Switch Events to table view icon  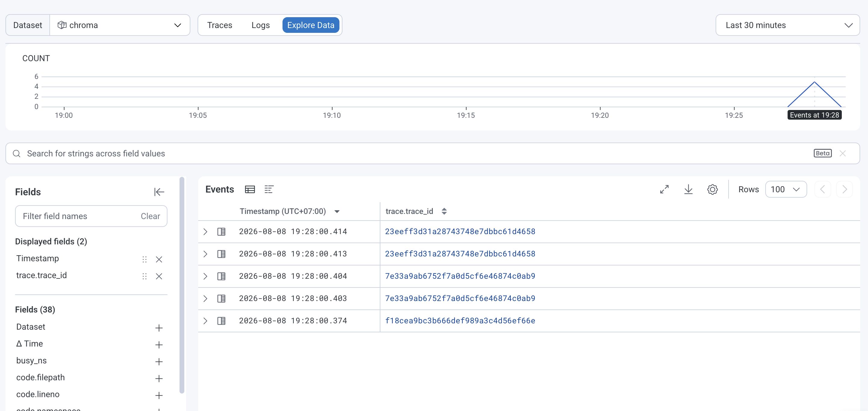pos(250,190)
